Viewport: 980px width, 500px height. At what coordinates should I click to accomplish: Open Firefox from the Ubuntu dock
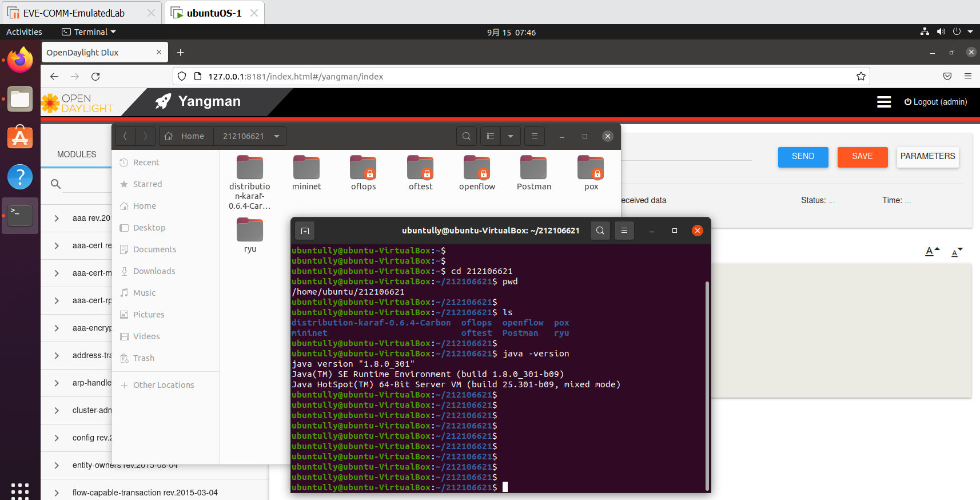click(20, 60)
